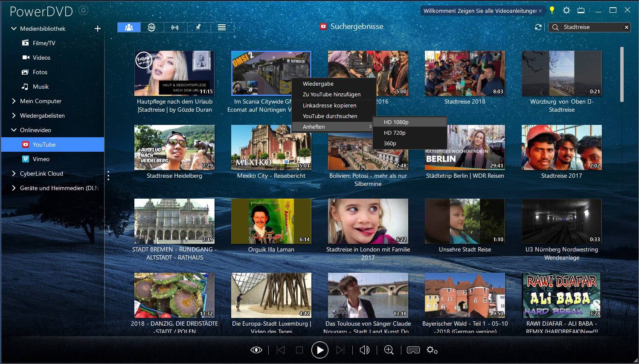The width and height of the screenshot is (639, 364).
Task: Select the popular videos people icon
Action: [129, 27]
